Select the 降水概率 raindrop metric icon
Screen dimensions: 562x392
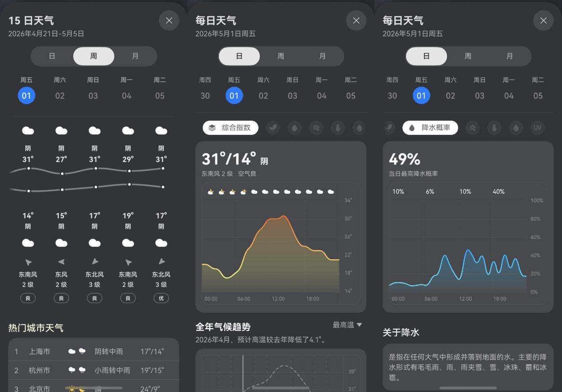430,127
